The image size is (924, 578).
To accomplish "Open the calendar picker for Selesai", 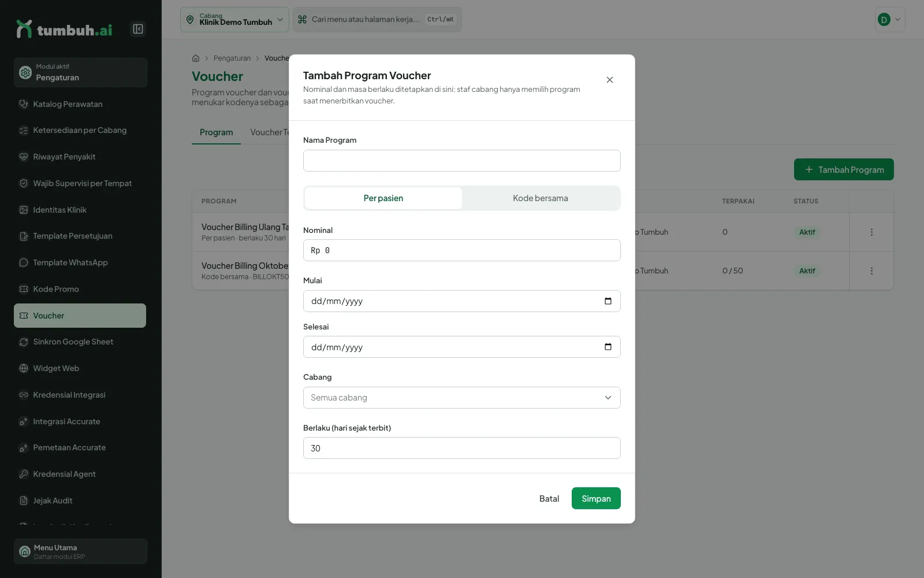I will [608, 347].
